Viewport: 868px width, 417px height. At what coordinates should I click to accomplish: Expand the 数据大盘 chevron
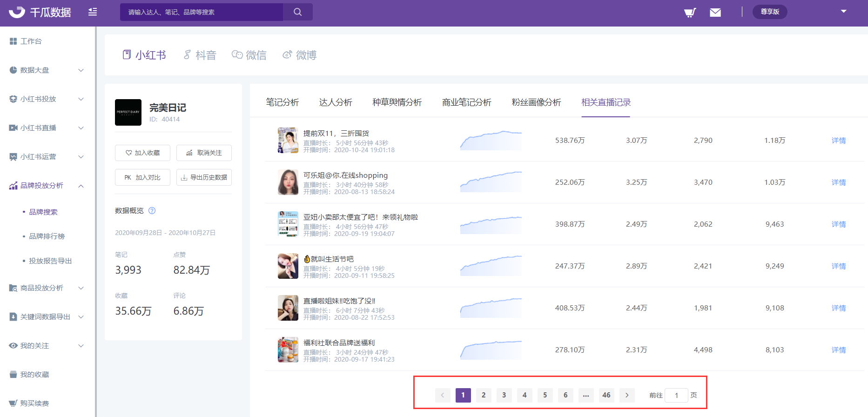click(81, 70)
